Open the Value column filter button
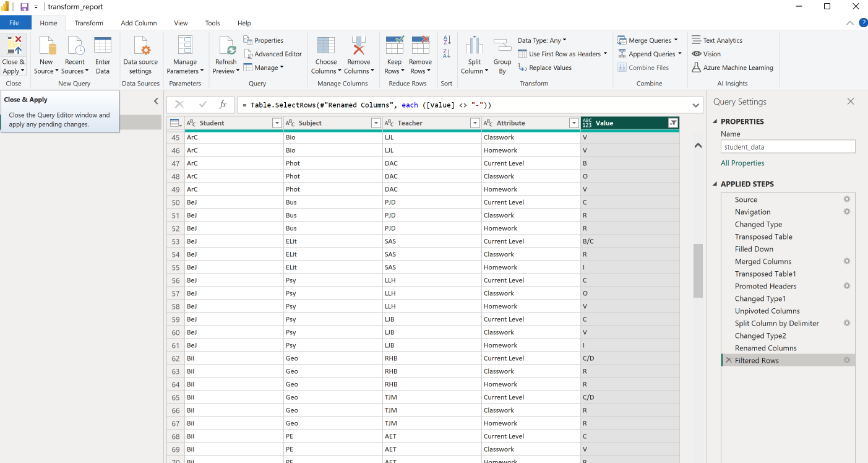 [x=673, y=123]
